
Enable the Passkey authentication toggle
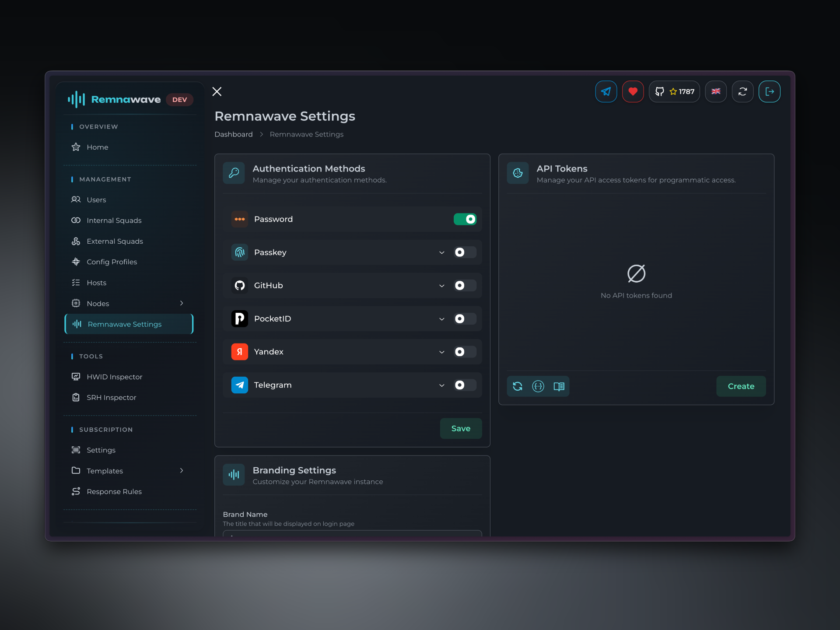[465, 252]
